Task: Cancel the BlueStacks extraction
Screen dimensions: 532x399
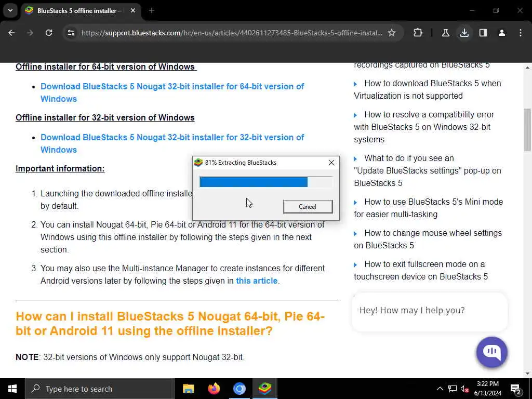Action: click(308, 207)
